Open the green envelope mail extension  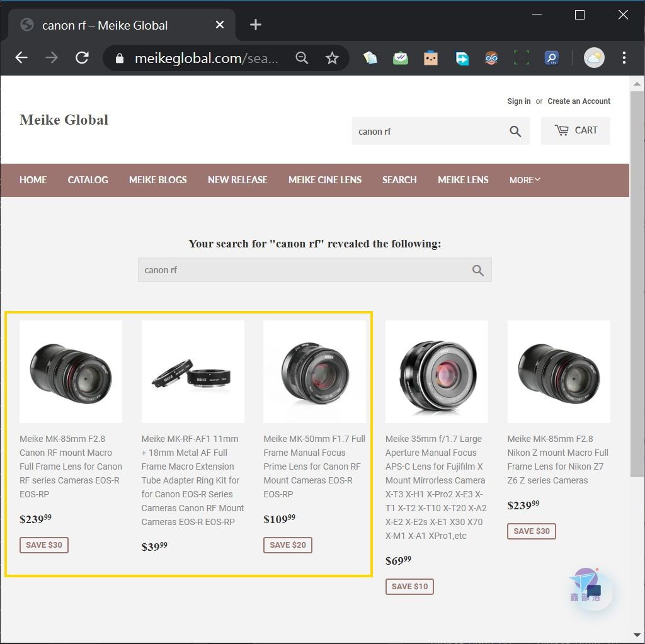[x=400, y=58]
